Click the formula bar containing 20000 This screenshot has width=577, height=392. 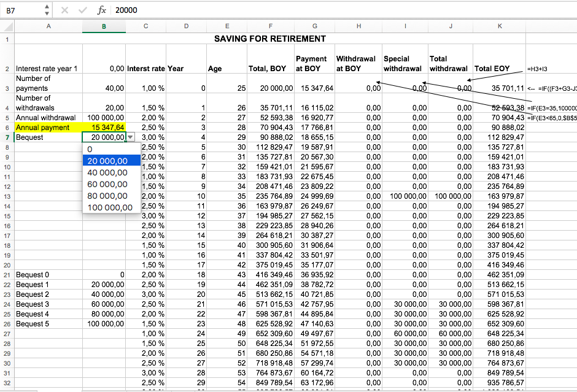tap(344, 10)
